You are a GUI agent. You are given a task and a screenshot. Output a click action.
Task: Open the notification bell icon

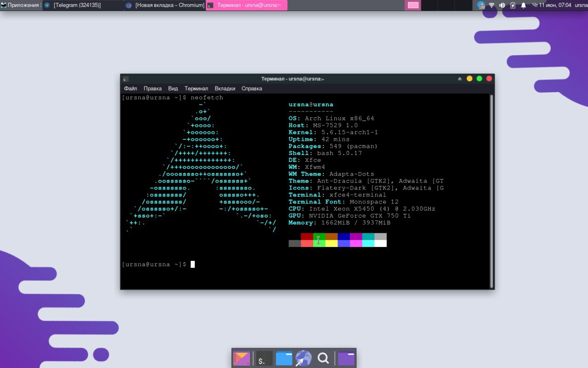point(523,5)
